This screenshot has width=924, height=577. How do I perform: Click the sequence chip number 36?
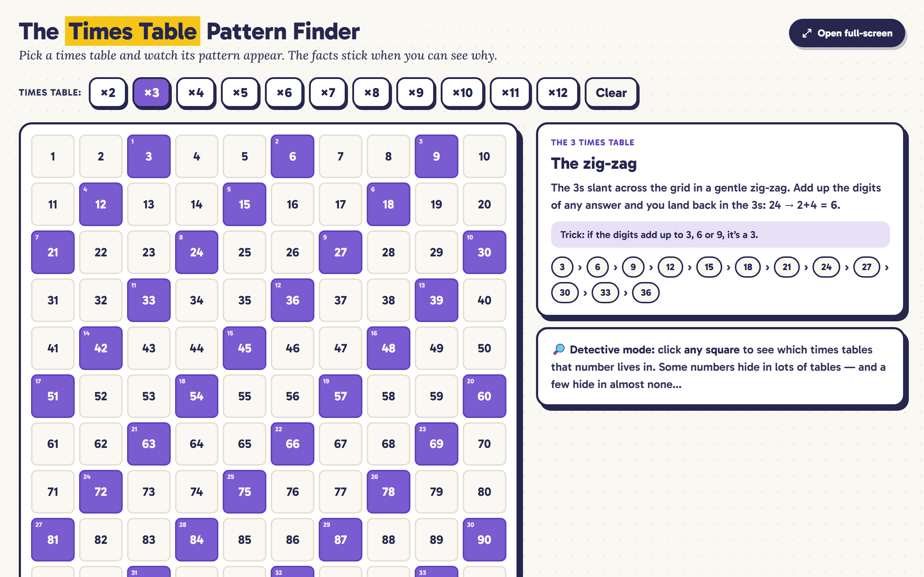[646, 293]
